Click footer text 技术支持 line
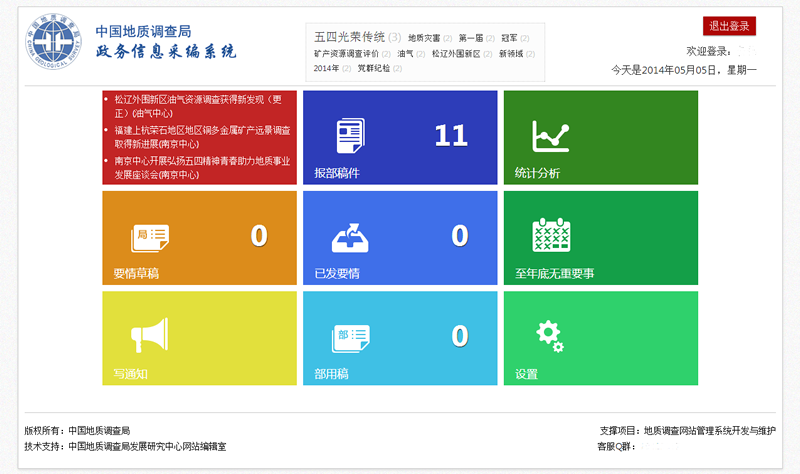 pos(125,446)
